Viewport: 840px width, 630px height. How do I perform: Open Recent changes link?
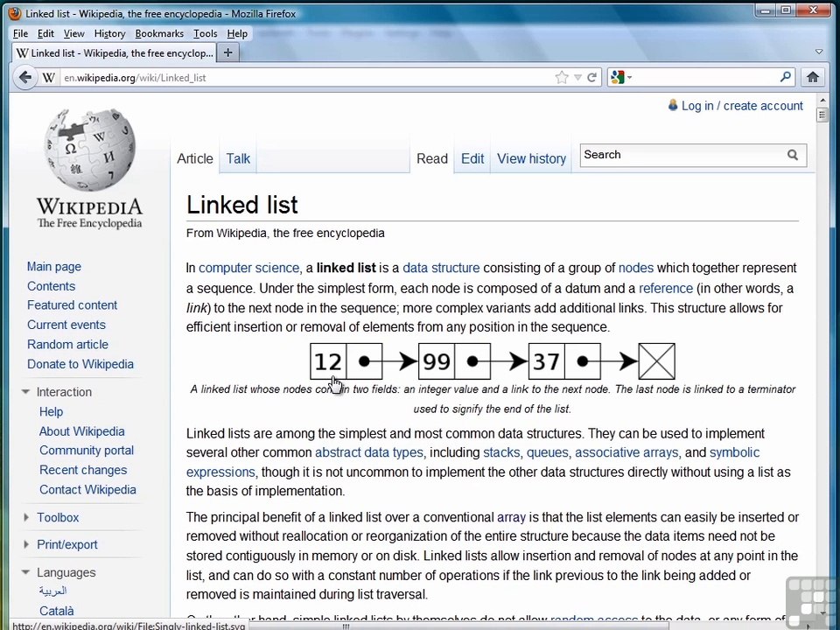[83, 470]
